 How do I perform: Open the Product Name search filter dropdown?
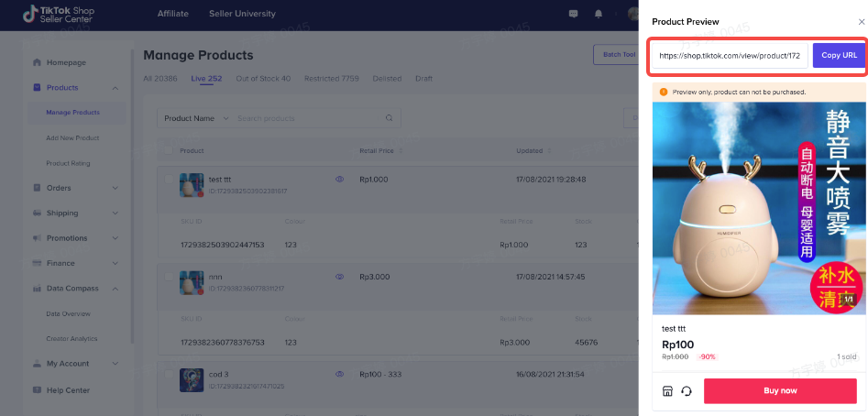tap(194, 118)
